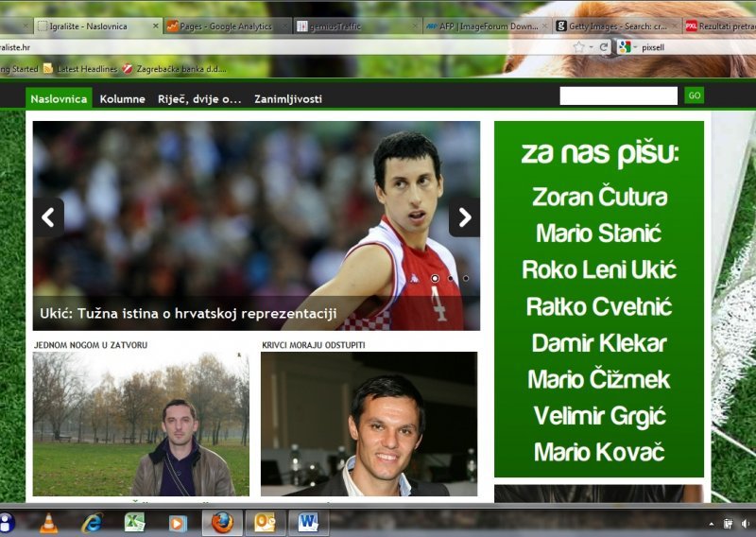The image size is (756, 537).
Task: Go to next slide with right arrow
Action: point(464,217)
